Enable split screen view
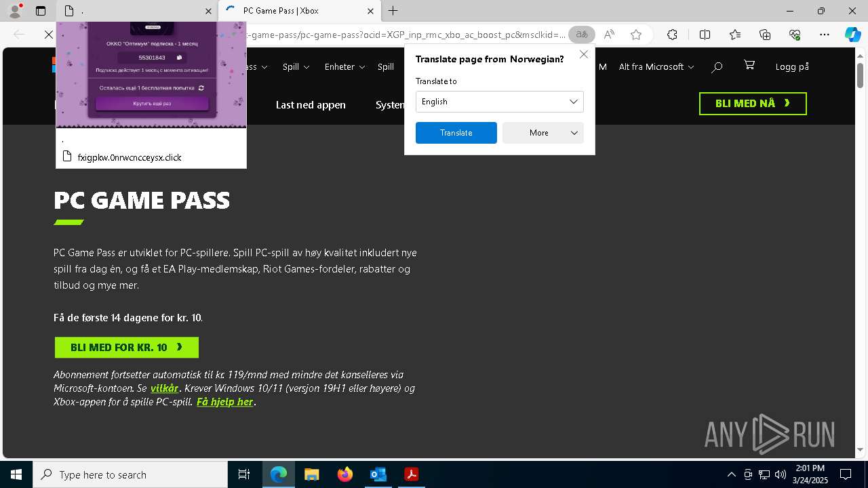This screenshot has height=488, width=868. pos(705,35)
